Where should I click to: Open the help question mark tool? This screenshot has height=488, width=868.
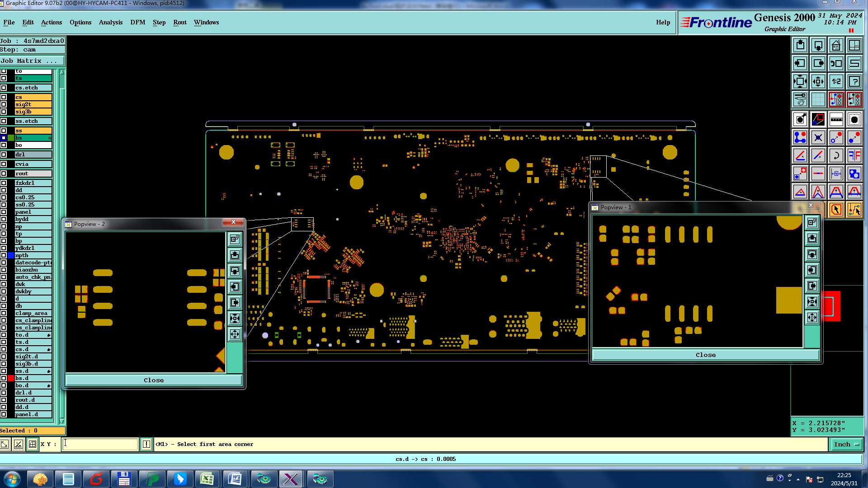tap(854, 81)
